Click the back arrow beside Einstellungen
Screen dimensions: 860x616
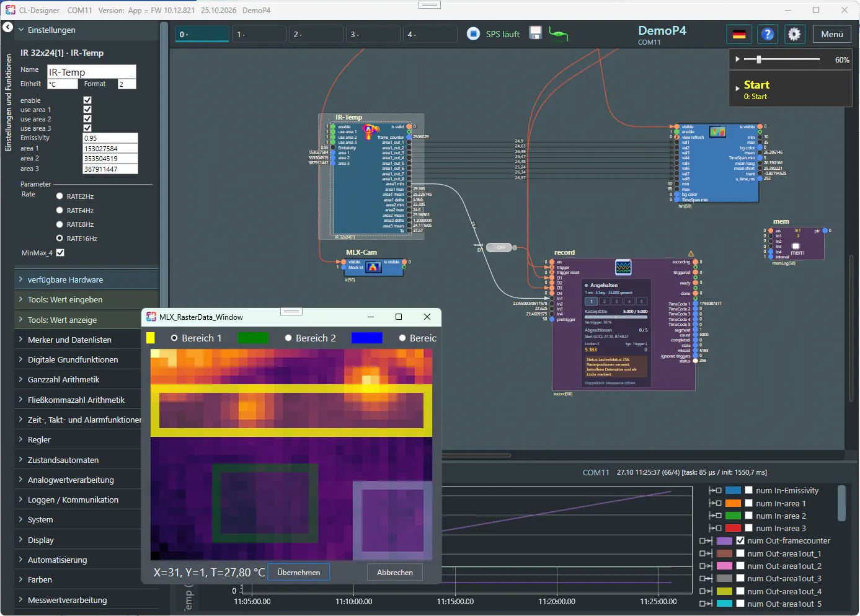(7, 27)
